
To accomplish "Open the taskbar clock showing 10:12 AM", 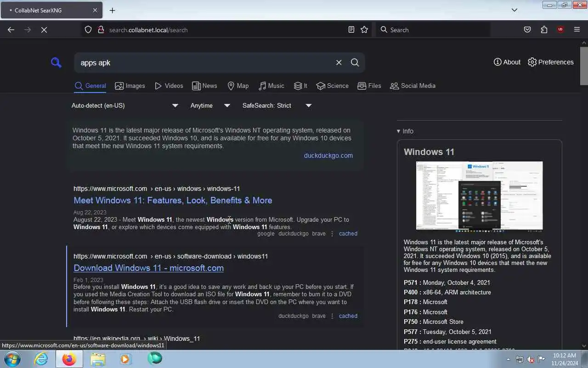I will click(564, 359).
